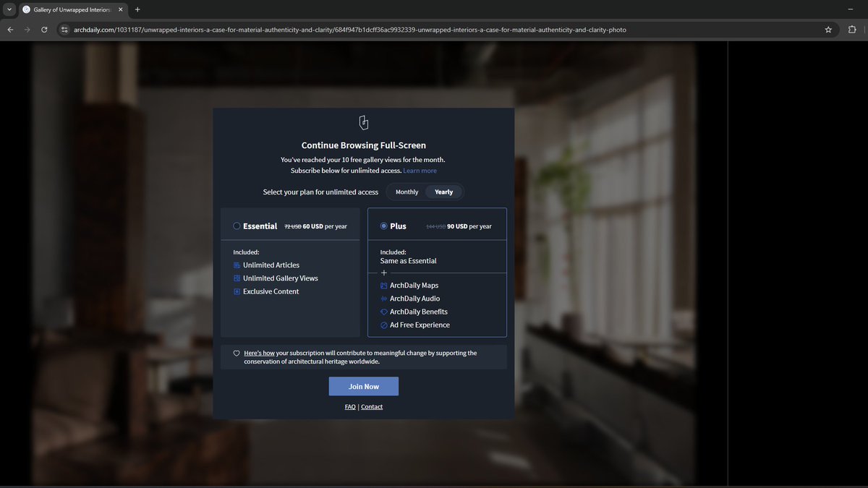868x488 pixels.
Task: Select the Essential plan radio button
Action: (237, 226)
